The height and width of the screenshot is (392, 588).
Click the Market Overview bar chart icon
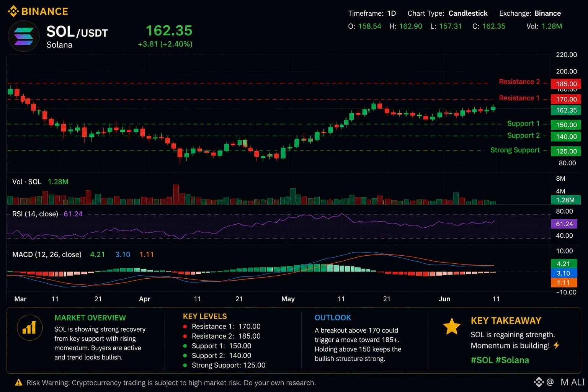pyautogui.click(x=29, y=328)
